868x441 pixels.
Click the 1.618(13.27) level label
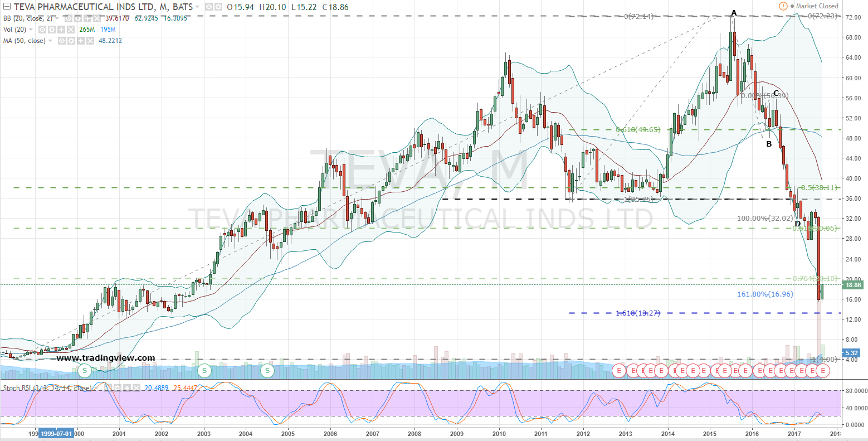point(638,313)
